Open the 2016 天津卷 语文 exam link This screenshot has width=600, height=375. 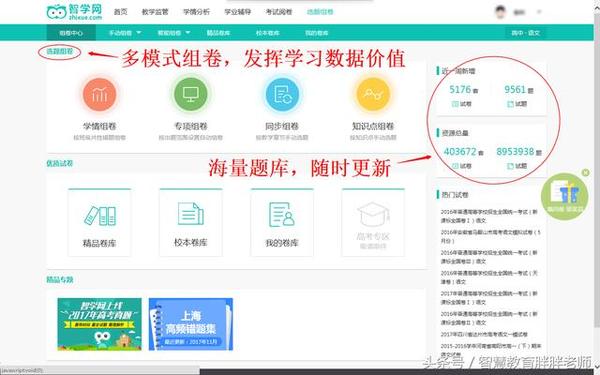tap(489, 277)
